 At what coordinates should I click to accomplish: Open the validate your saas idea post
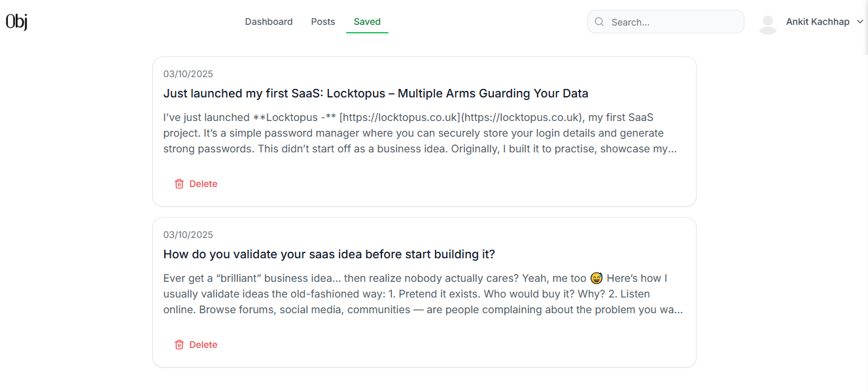click(x=329, y=254)
